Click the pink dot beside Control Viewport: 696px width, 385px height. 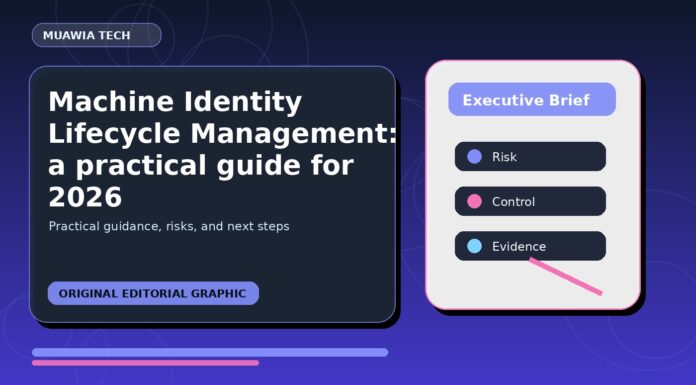click(x=475, y=201)
